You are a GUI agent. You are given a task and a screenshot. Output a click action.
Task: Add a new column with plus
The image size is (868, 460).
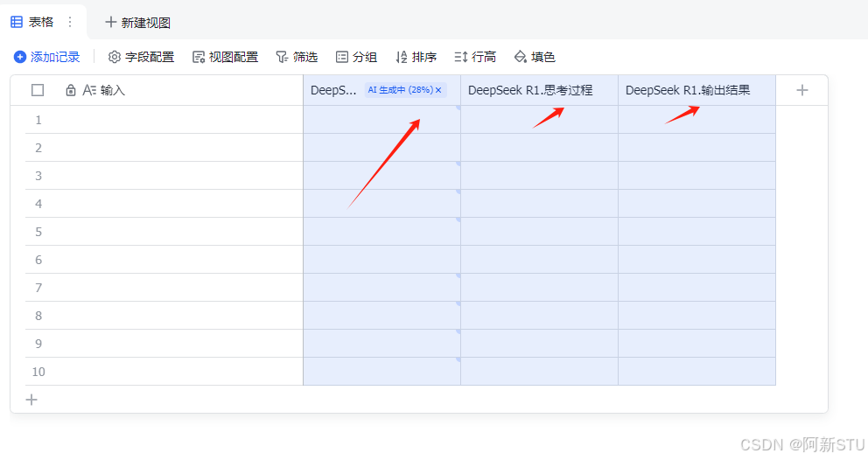[802, 90]
